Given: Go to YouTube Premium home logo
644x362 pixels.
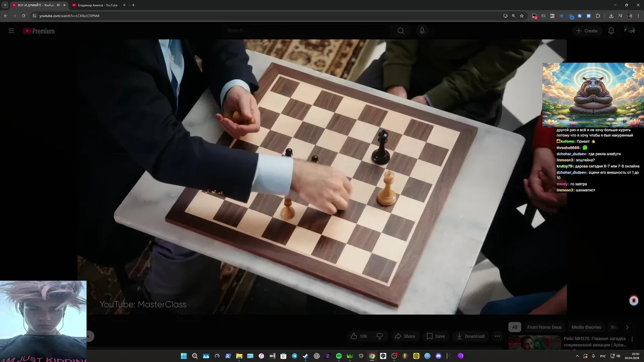Looking at the screenshot, I should point(38,31).
